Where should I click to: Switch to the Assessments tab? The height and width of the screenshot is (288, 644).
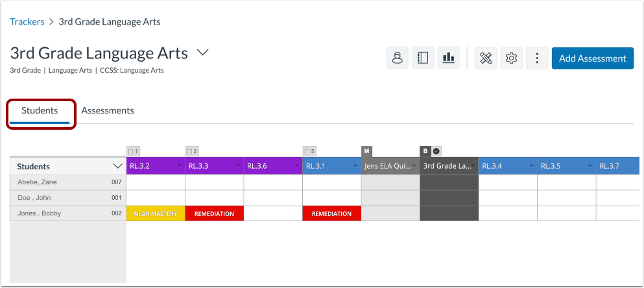click(108, 110)
